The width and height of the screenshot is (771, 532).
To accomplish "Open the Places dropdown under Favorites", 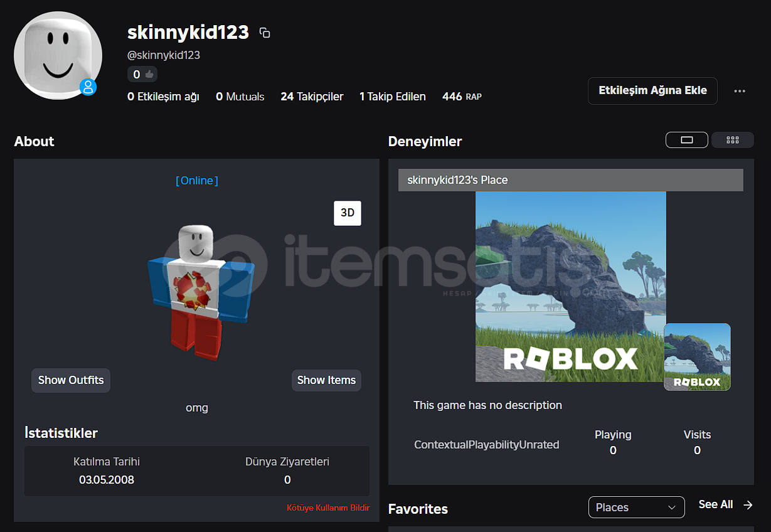I will tap(637, 508).
